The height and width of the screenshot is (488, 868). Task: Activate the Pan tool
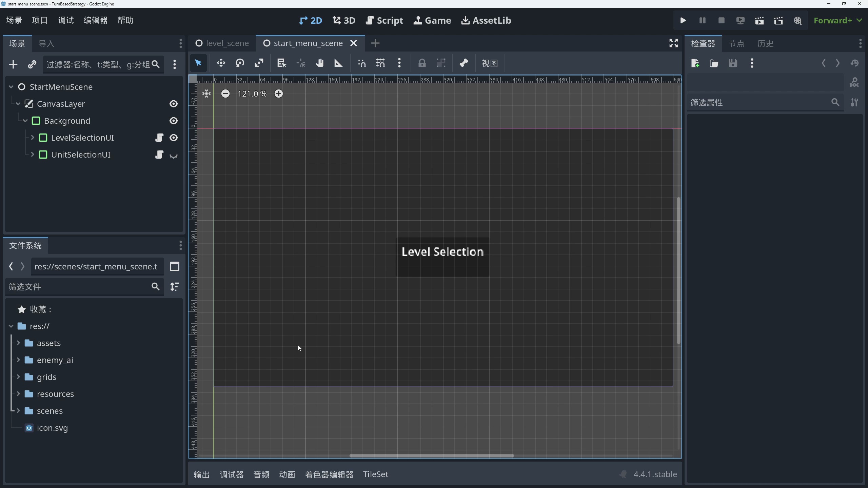click(x=319, y=63)
